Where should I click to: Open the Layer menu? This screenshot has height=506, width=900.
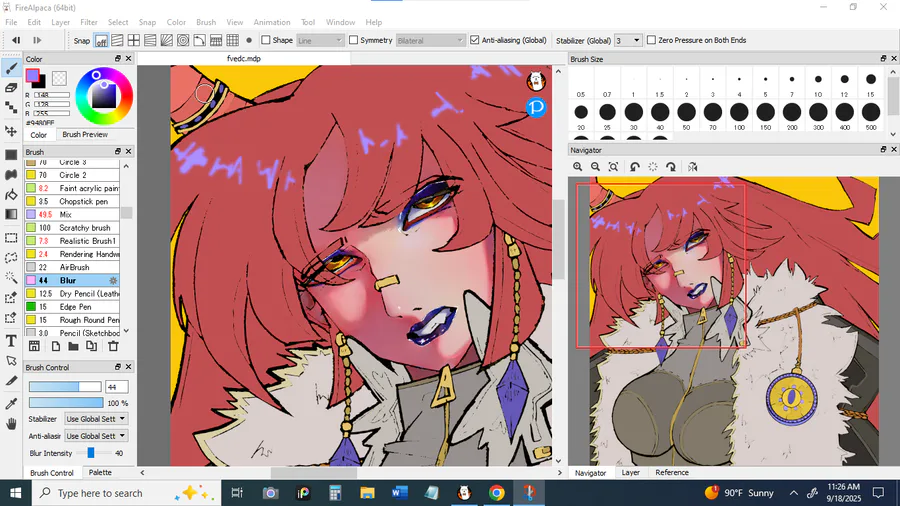60,22
